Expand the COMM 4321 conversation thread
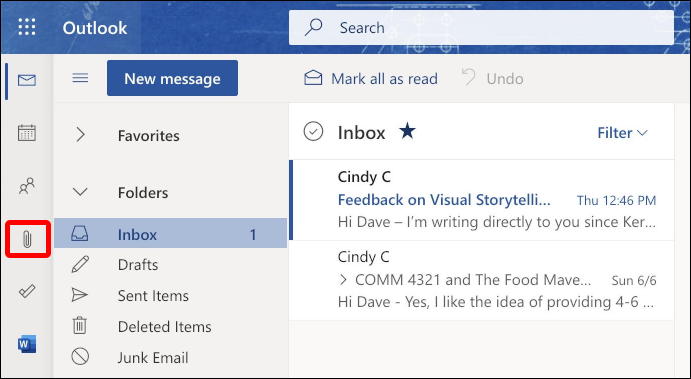The height and width of the screenshot is (379, 691). 343,279
